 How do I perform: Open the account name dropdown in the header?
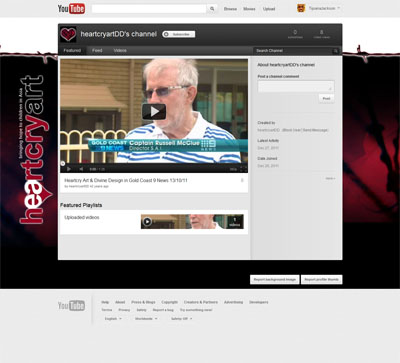[x=324, y=8]
